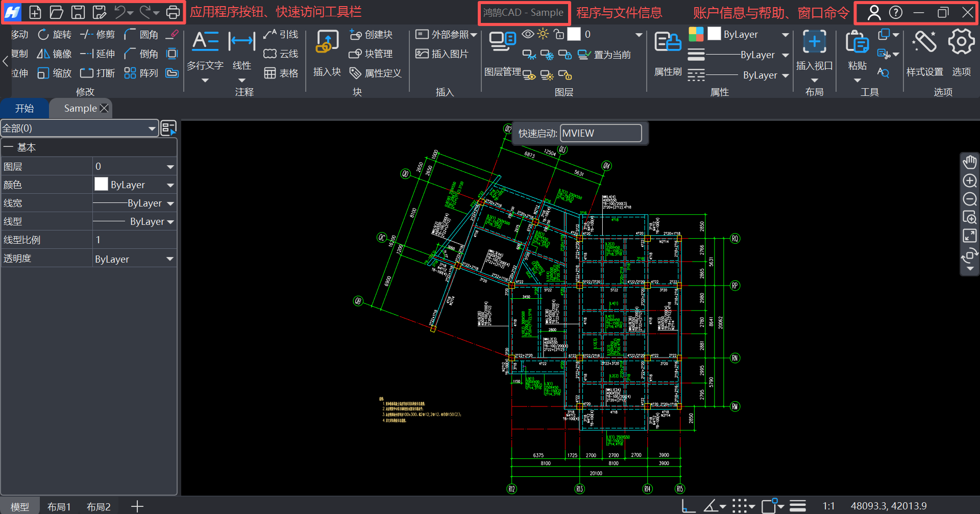The image size is (980, 514).
Task: Switch to the 布局1 layout tab
Action: tap(59, 506)
